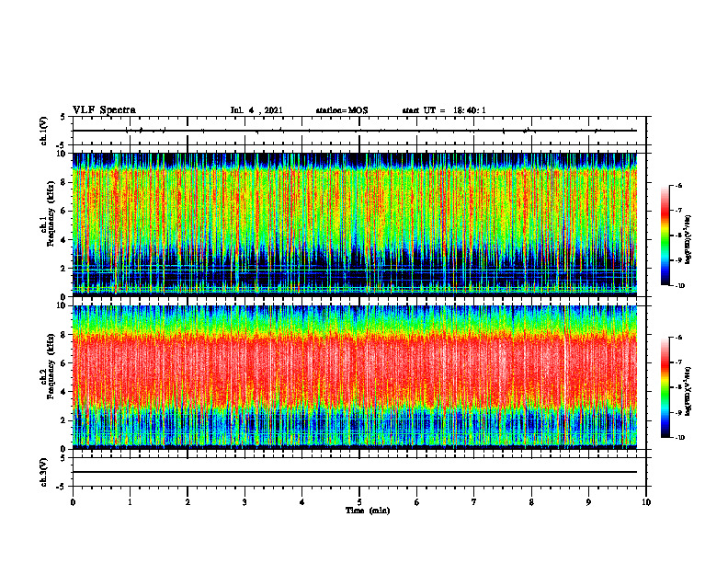Click the "-5" tick on ch.1(V) axis
The image size is (728, 563).
coord(63,145)
